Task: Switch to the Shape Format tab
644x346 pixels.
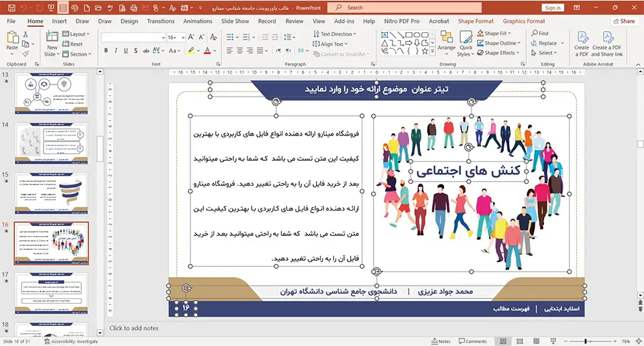Action: click(x=476, y=21)
